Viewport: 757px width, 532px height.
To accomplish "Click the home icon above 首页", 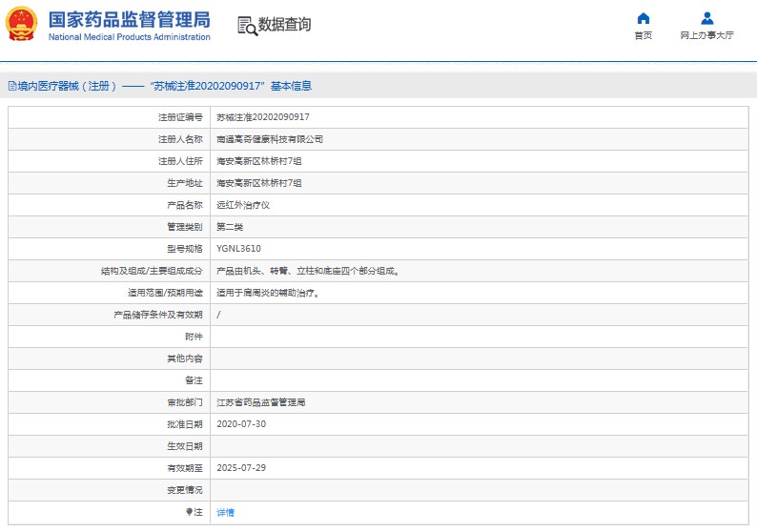I will [x=643, y=18].
